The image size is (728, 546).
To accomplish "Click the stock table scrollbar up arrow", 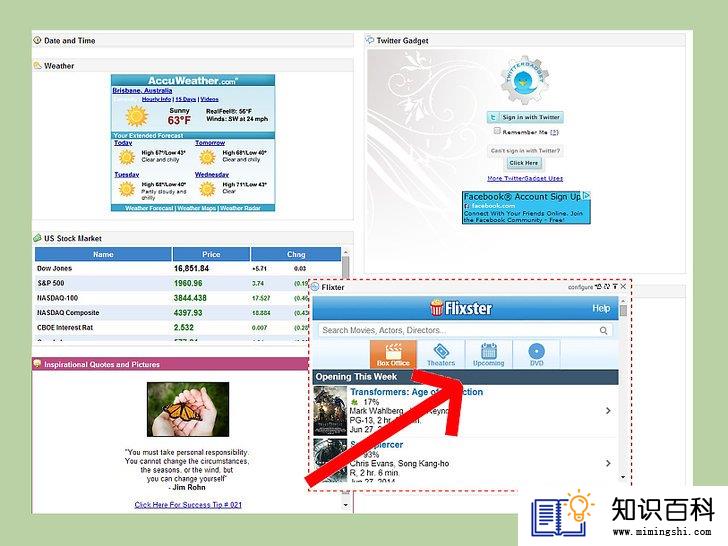I will pyautogui.click(x=345, y=252).
